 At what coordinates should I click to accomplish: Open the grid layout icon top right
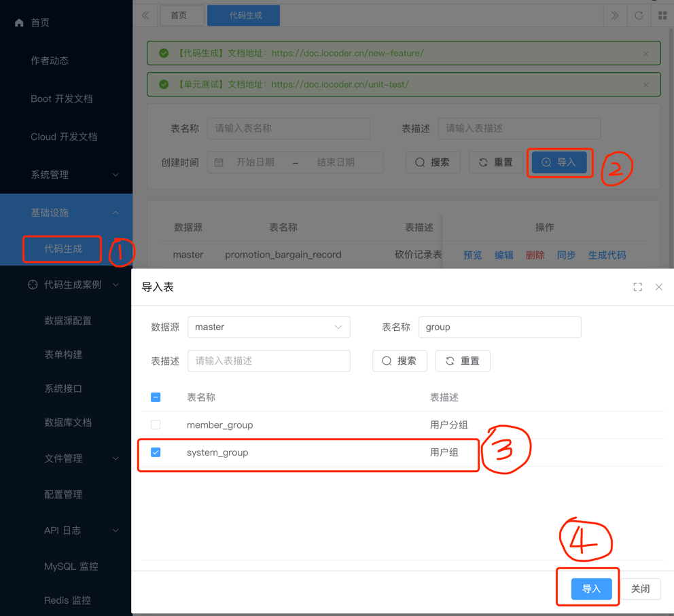tap(662, 15)
